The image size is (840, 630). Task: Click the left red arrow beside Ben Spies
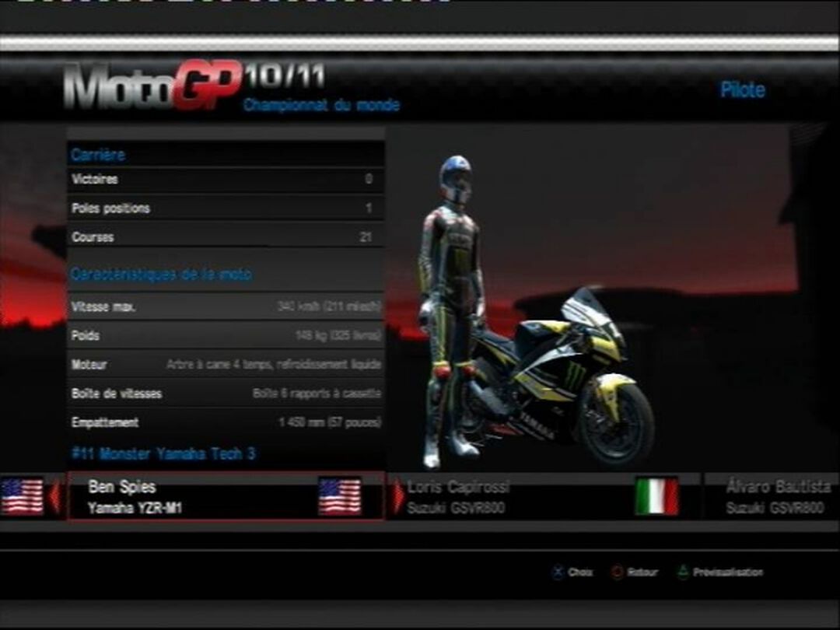click(x=54, y=497)
